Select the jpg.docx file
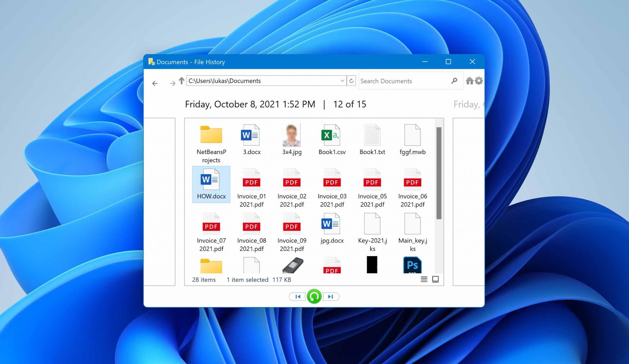This screenshot has width=629, height=364. tap(332, 229)
